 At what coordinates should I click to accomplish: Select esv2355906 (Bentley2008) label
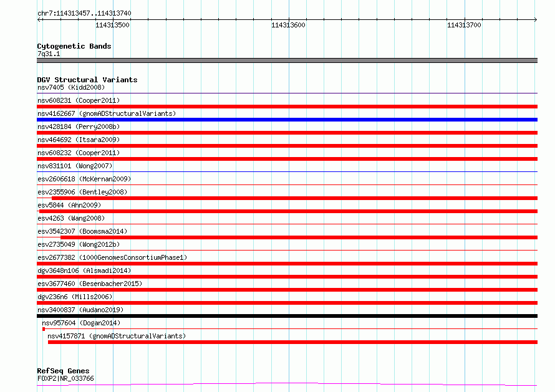[82, 192]
